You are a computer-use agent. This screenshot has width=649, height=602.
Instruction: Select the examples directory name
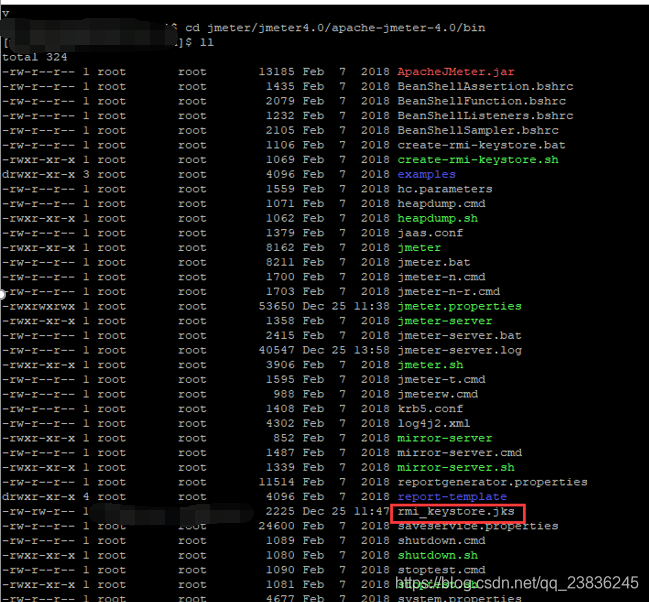point(426,175)
